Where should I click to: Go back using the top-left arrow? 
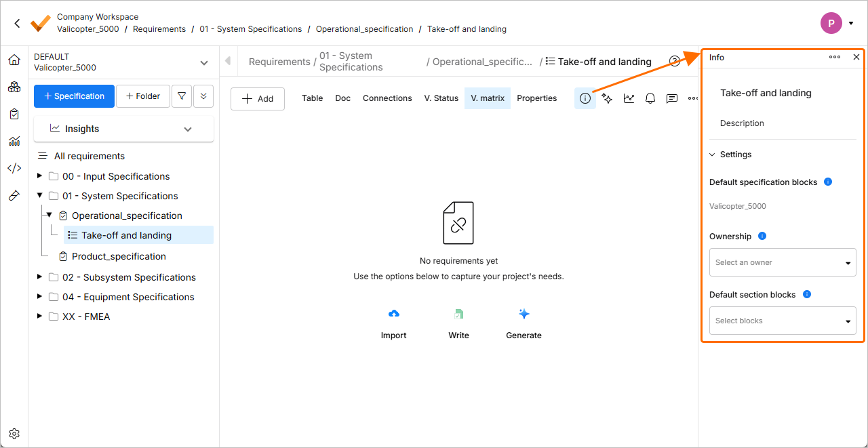(17, 23)
